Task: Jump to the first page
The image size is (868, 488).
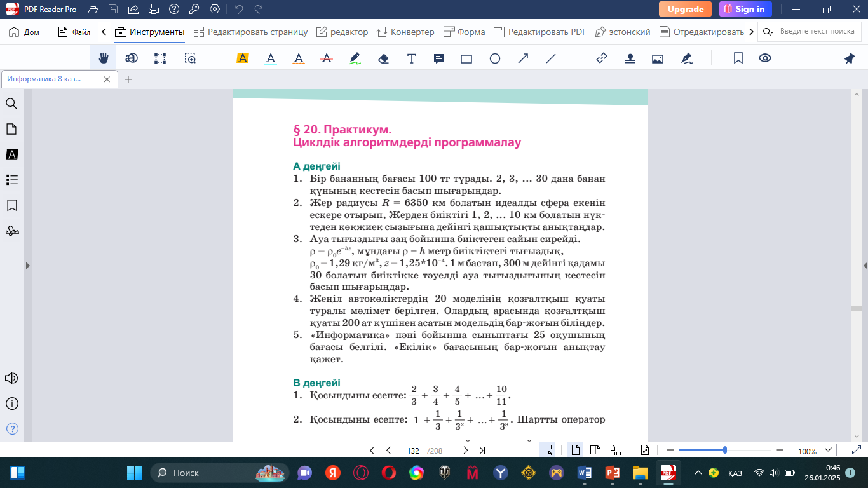Action: [371, 451]
